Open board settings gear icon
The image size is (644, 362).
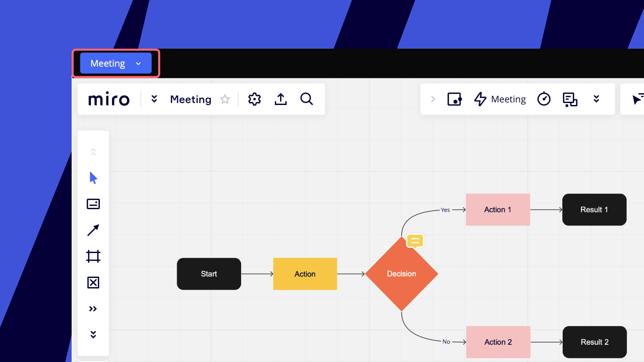(254, 99)
